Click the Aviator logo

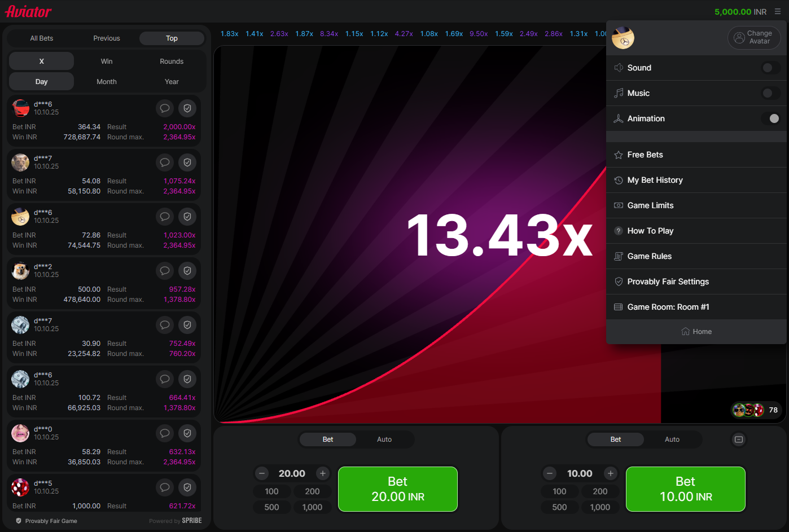(28, 11)
